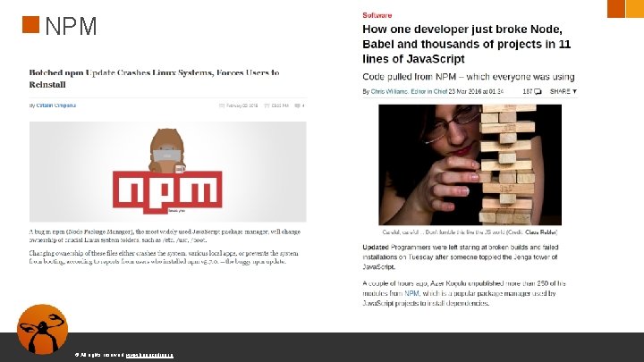The width and height of the screenshot is (644, 362).
Task: Click the 187 comment count
Action: 528,91
